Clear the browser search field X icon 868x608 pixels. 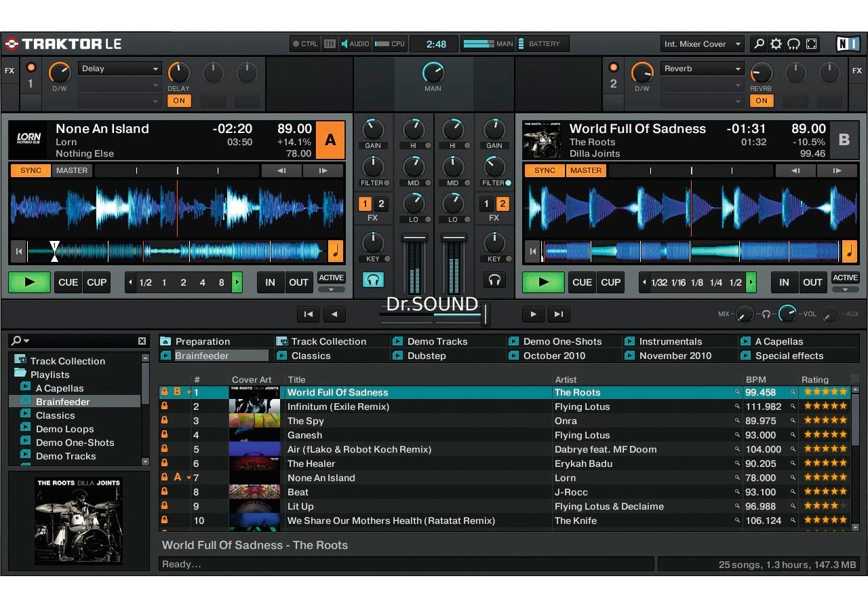coord(142,341)
